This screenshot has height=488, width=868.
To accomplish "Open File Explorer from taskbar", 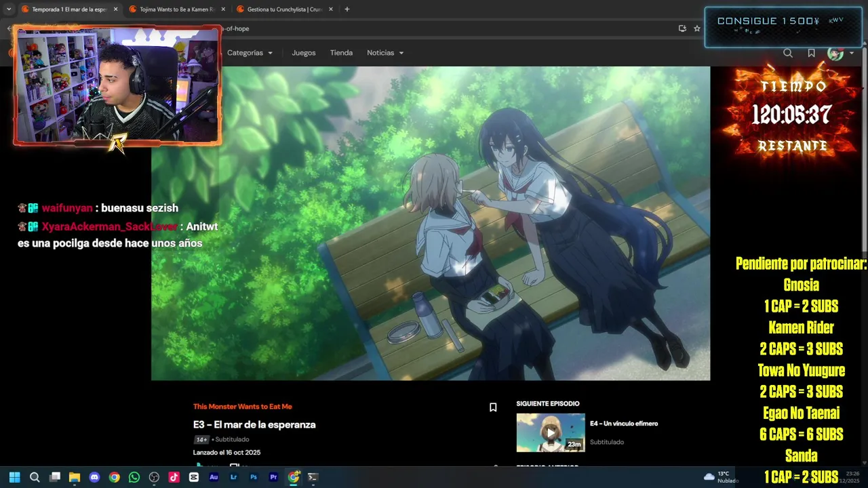I will (x=75, y=477).
